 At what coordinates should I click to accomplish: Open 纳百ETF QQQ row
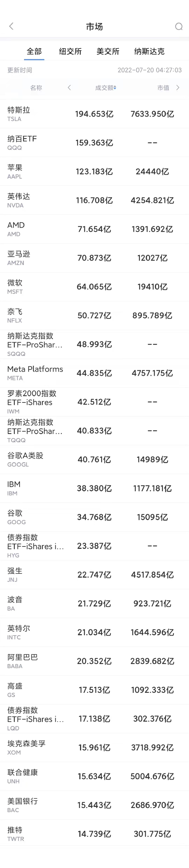coord(94,143)
